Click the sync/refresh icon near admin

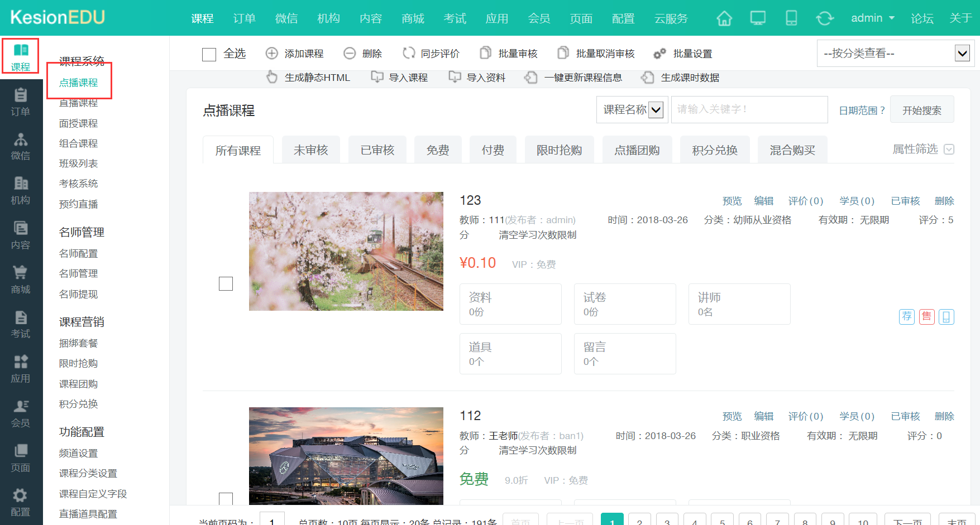tap(825, 18)
